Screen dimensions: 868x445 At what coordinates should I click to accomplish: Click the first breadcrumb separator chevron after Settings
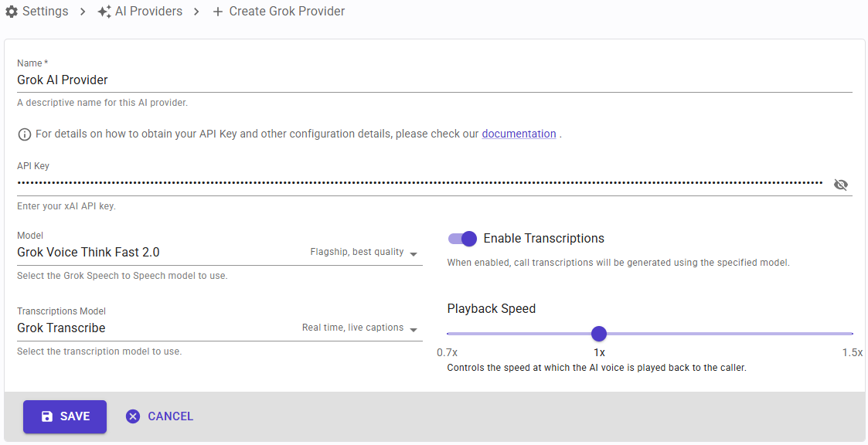(83, 12)
